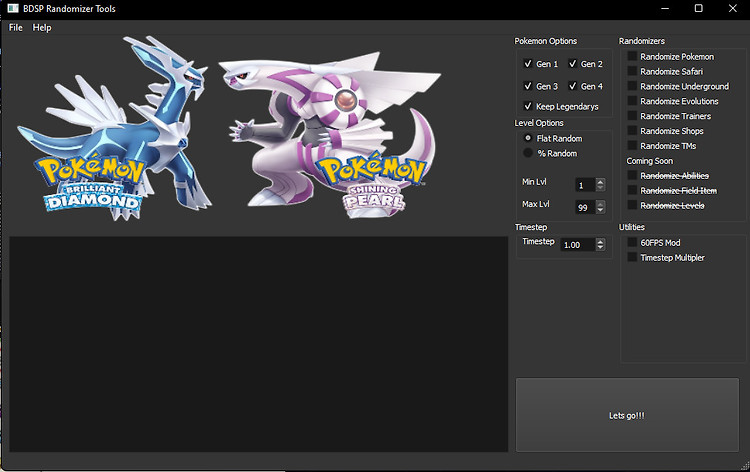This screenshot has width=750, height=472.
Task: Click the Lets go!!! button
Action: (x=627, y=415)
